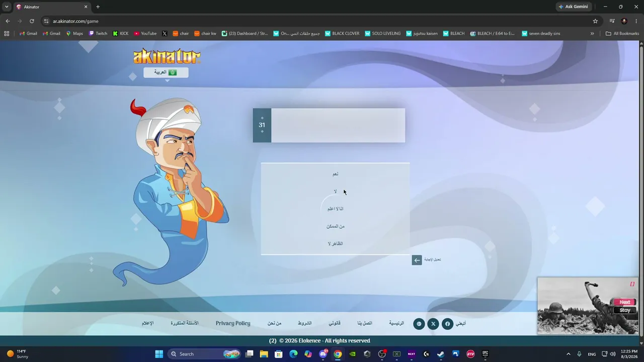The image size is (644, 362).
Task: Open the الإعلام media footer link
Action: pos(147,323)
